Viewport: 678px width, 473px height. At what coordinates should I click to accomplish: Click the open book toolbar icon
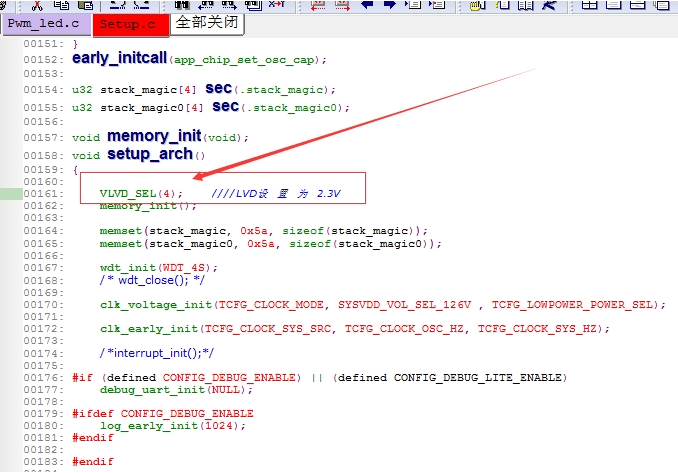coord(525,5)
